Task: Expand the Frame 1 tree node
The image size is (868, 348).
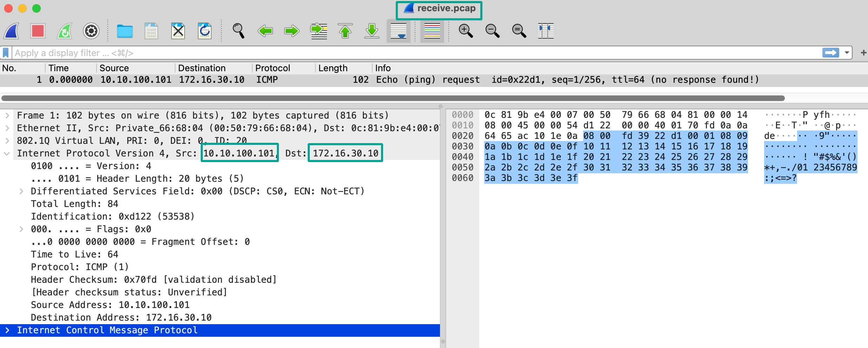Action: point(7,115)
